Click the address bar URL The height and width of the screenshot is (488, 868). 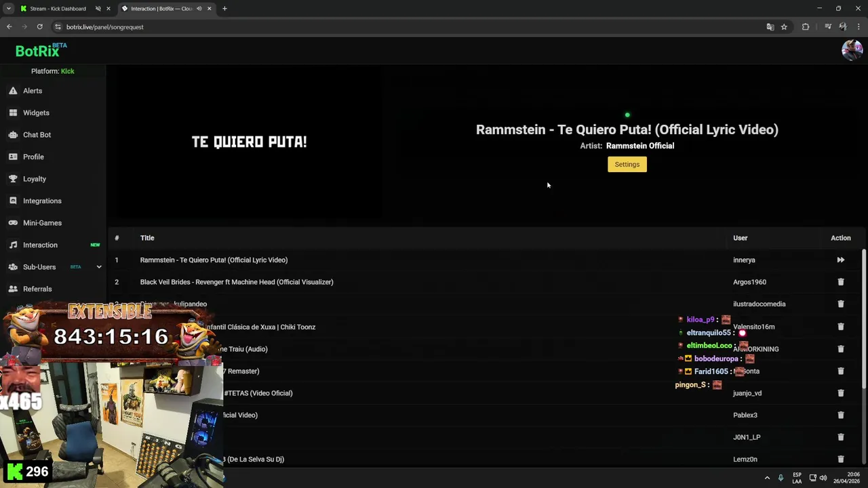click(x=105, y=26)
